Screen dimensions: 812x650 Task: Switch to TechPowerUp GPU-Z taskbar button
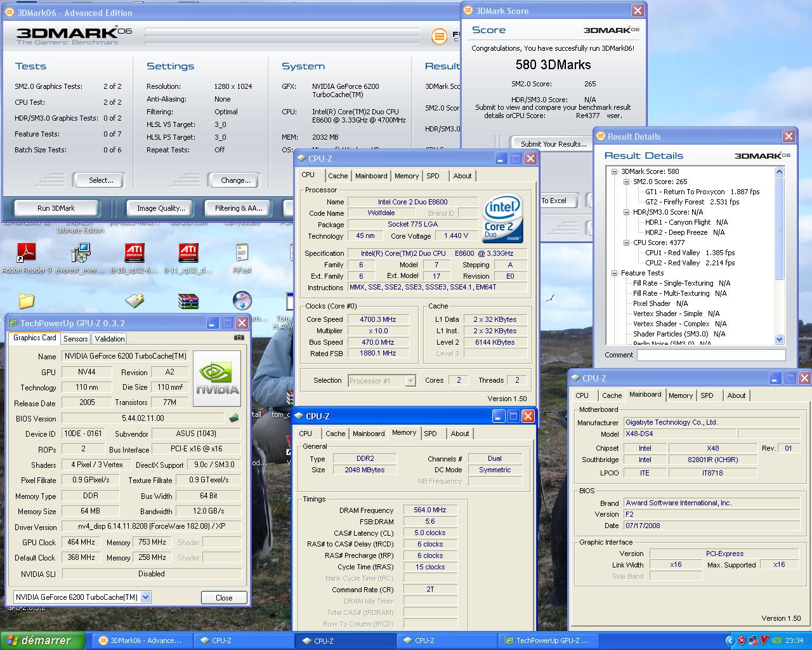[547, 640]
